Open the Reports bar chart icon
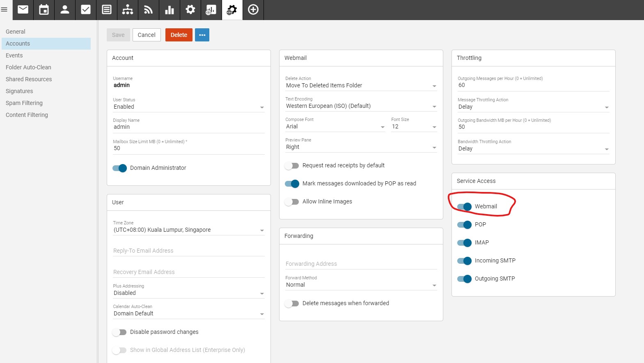This screenshot has height=363, width=644. (x=170, y=9)
